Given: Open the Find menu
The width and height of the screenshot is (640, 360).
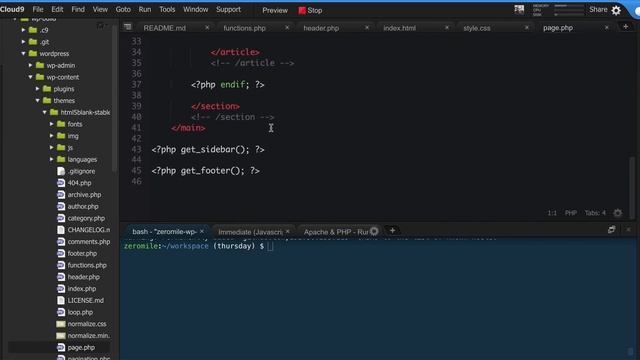Looking at the screenshot, I should (78, 9).
